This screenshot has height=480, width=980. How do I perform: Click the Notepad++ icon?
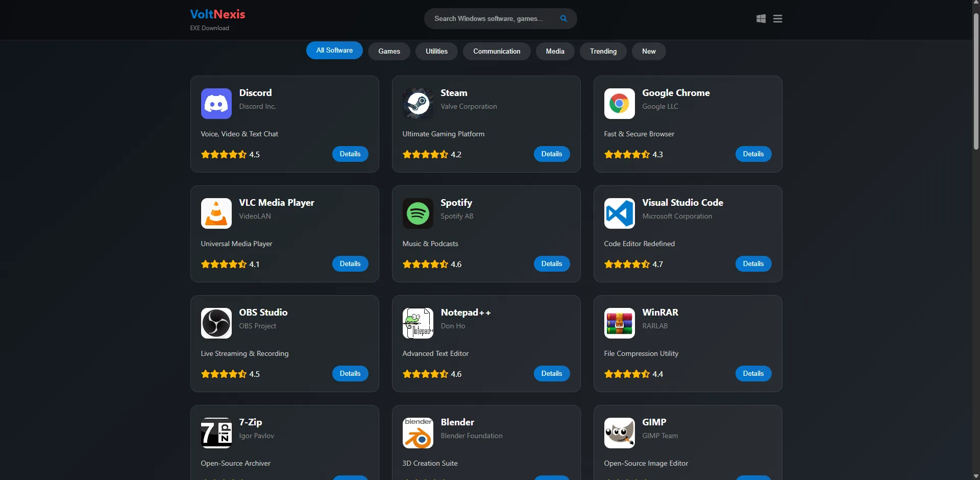pos(418,323)
